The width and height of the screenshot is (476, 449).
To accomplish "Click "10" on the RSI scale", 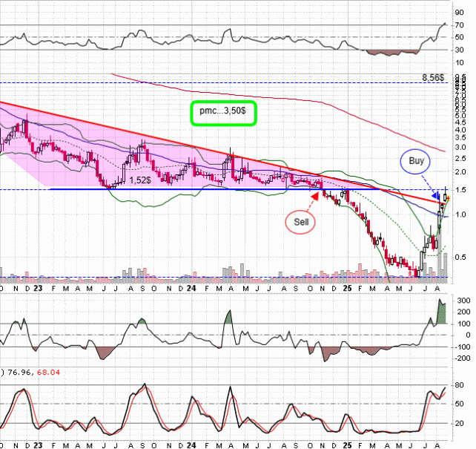I will tap(459, 62).
